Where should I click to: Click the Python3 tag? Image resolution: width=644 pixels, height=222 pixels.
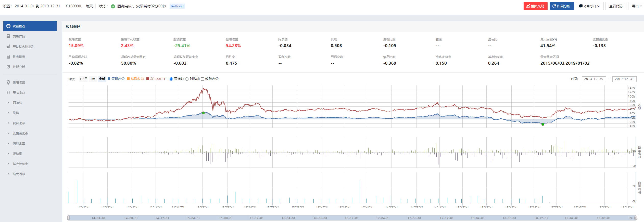(x=177, y=6)
